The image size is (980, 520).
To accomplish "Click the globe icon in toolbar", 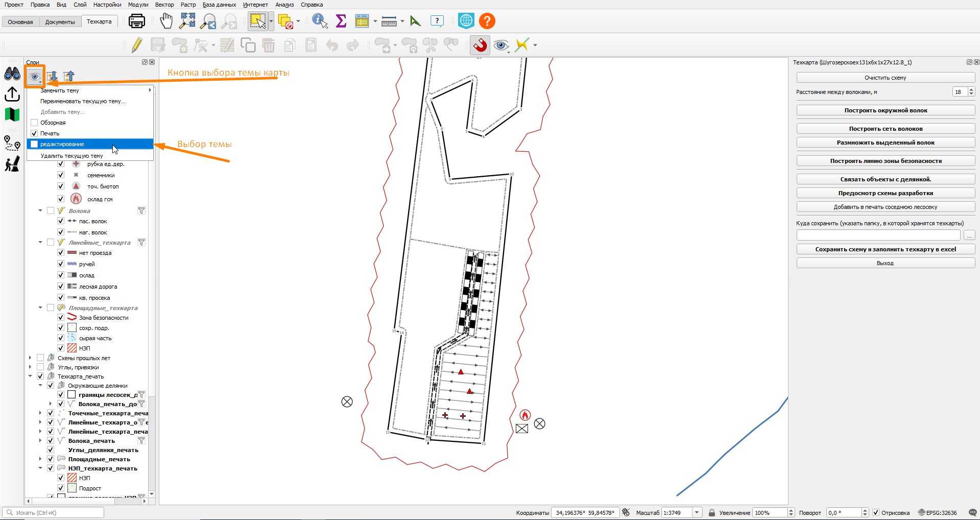I will 466,21.
